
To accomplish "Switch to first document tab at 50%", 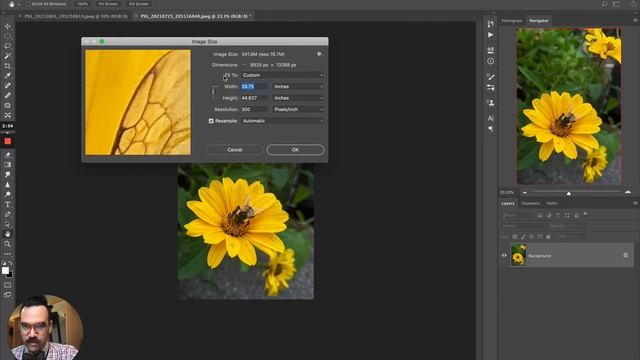I will 76,16.
